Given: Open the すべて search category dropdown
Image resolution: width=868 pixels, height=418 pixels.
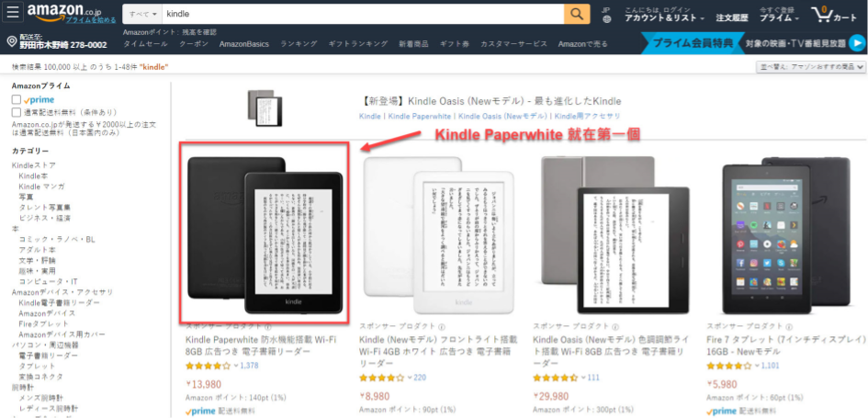Looking at the screenshot, I should tap(142, 14).
